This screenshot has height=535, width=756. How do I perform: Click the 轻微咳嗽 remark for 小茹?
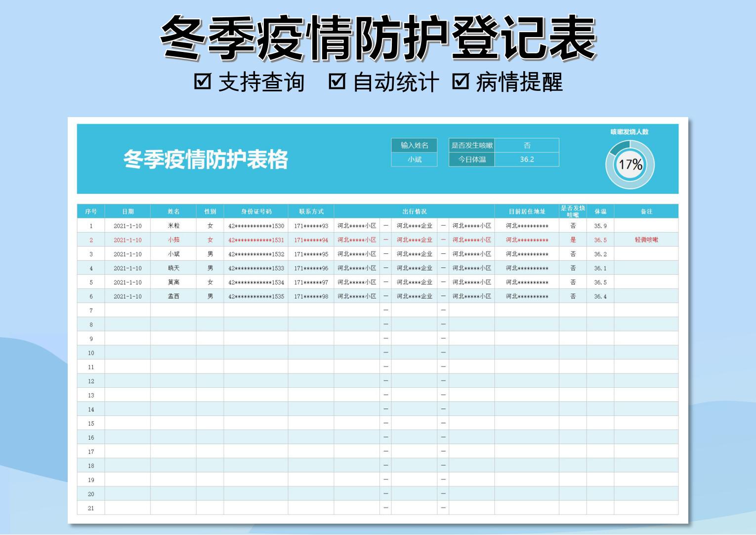point(646,240)
